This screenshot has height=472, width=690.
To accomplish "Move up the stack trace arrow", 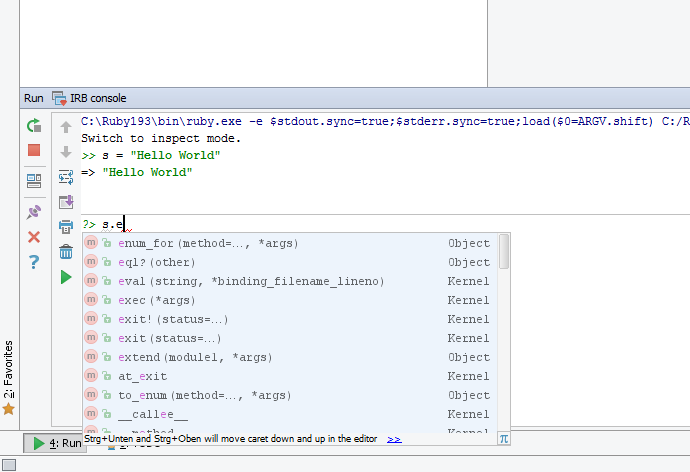I will click(x=66, y=127).
